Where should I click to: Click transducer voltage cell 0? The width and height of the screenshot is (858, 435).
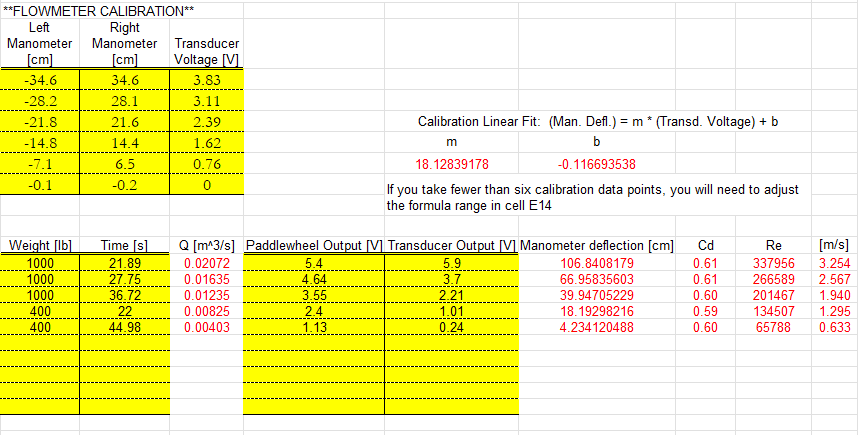point(206,184)
